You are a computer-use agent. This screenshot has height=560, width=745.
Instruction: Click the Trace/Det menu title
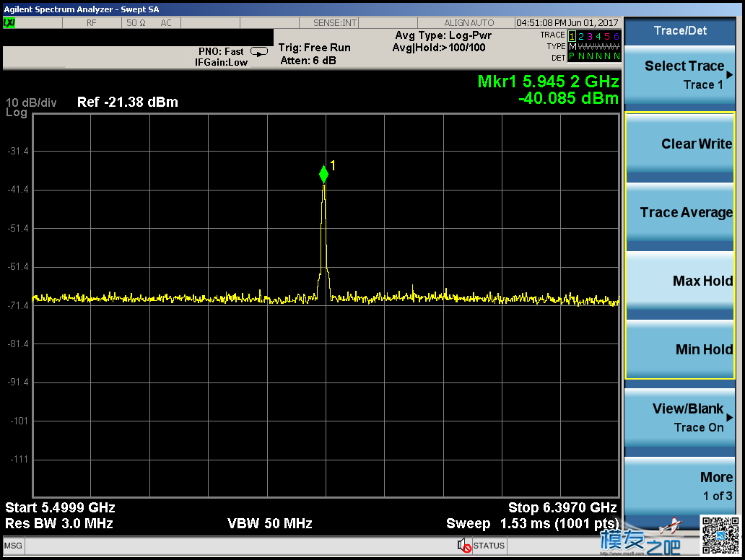coord(680,30)
